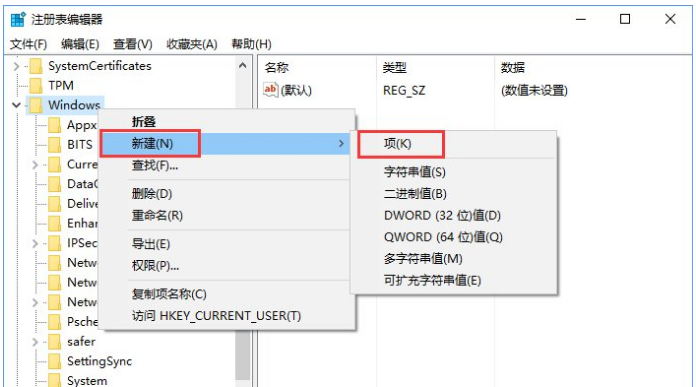Click the BITS folder icon

click(x=55, y=145)
